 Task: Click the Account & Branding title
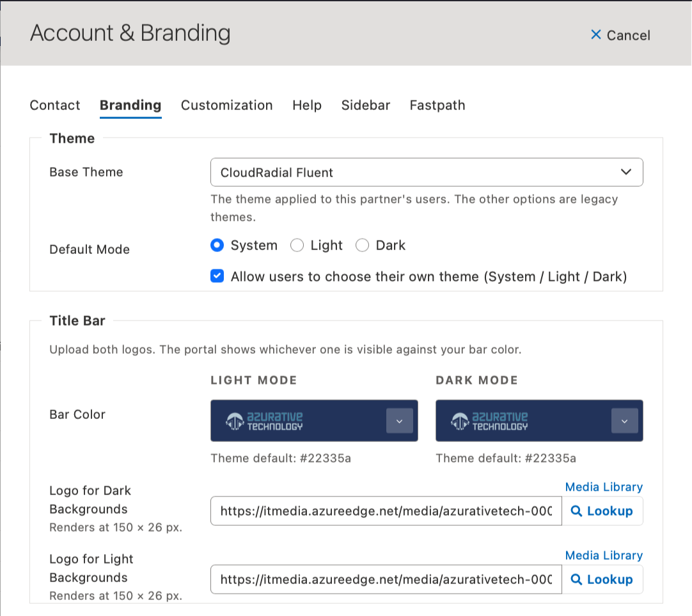pyautogui.click(x=130, y=33)
